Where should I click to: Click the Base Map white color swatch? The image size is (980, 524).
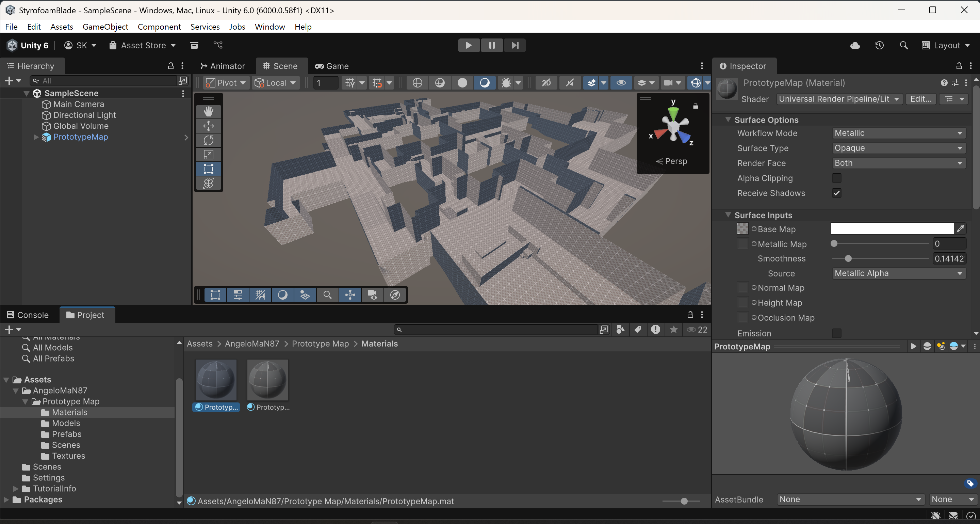point(892,228)
